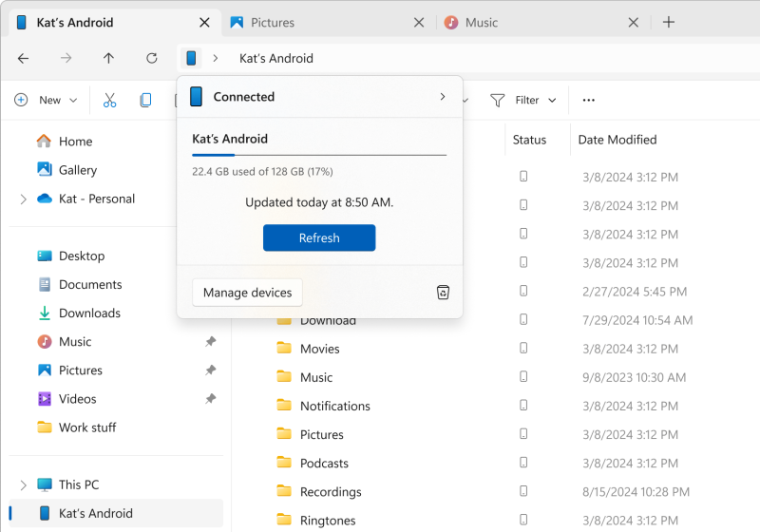Select the Notifications folder
This screenshot has width=760, height=532.
tap(335, 406)
